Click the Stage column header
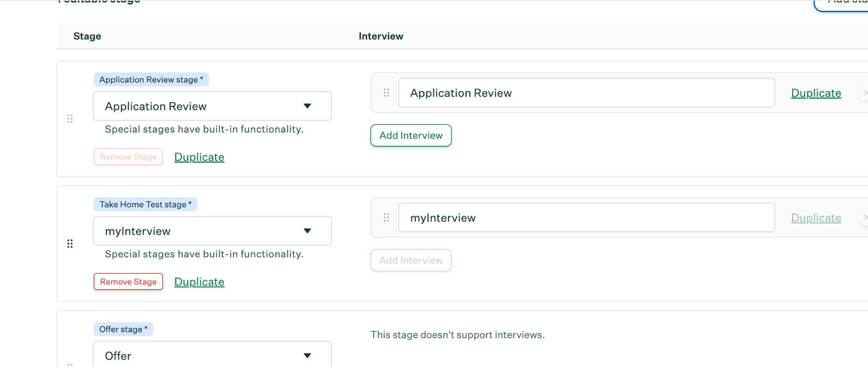The width and height of the screenshot is (868, 367). pos(87,36)
